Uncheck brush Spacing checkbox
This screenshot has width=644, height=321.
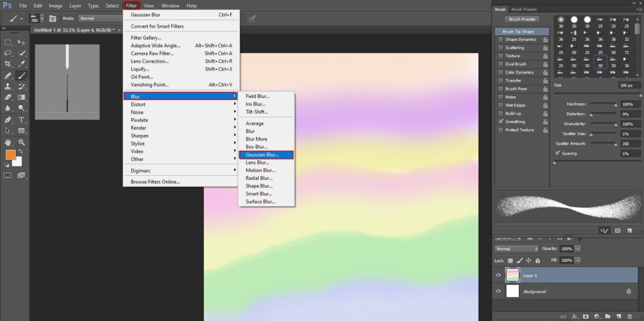click(557, 153)
